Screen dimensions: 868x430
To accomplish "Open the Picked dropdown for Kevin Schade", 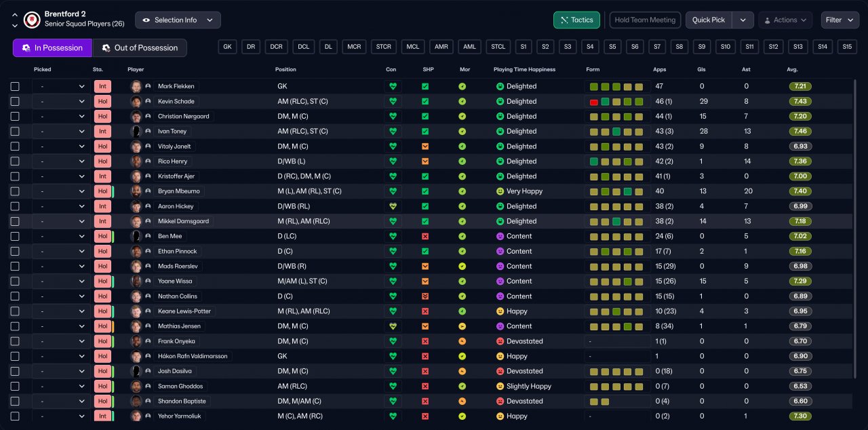I will click(x=62, y=102).
